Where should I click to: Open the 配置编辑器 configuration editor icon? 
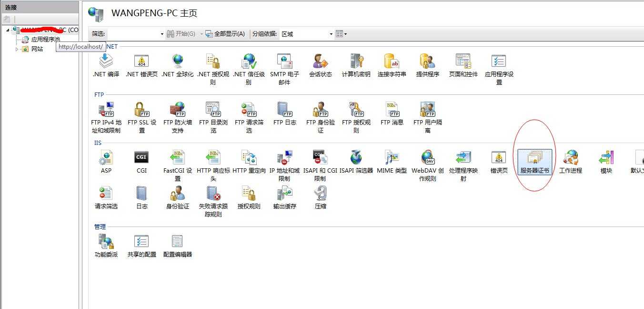pos(177,242)
